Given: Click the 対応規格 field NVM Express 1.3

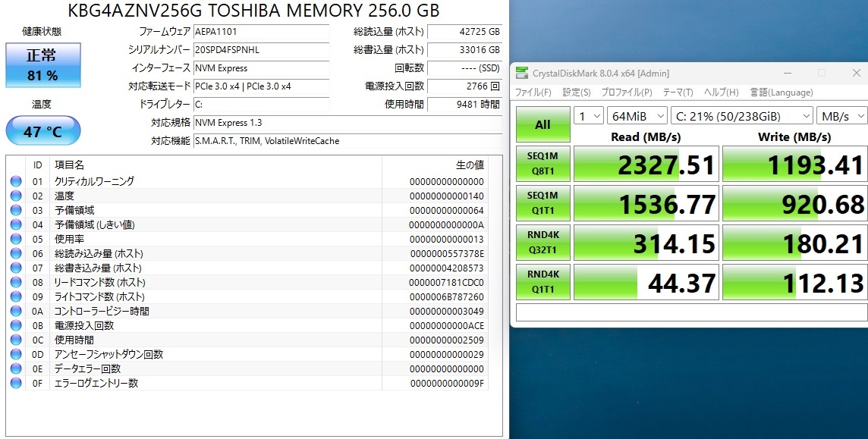Looking at the screenshot, I should [348, 123].
